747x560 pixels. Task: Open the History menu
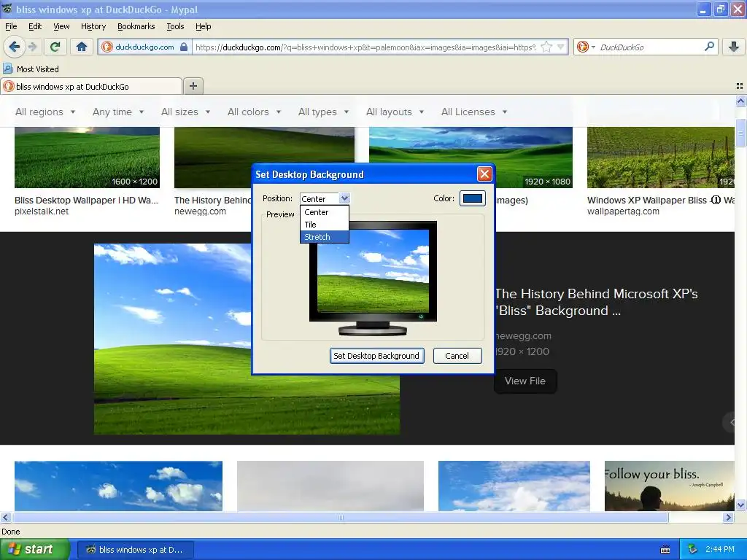tap(93, 26)
